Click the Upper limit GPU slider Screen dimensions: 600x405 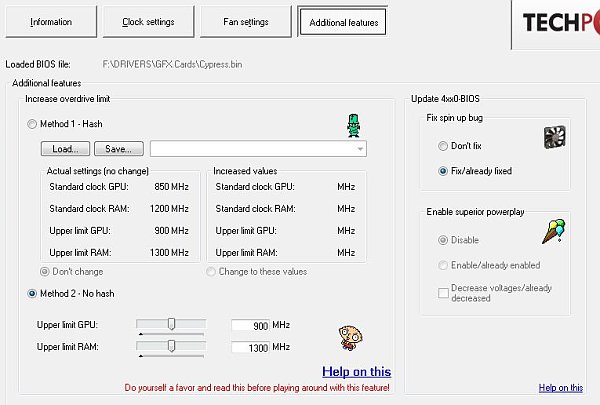[x=171, y=324]
